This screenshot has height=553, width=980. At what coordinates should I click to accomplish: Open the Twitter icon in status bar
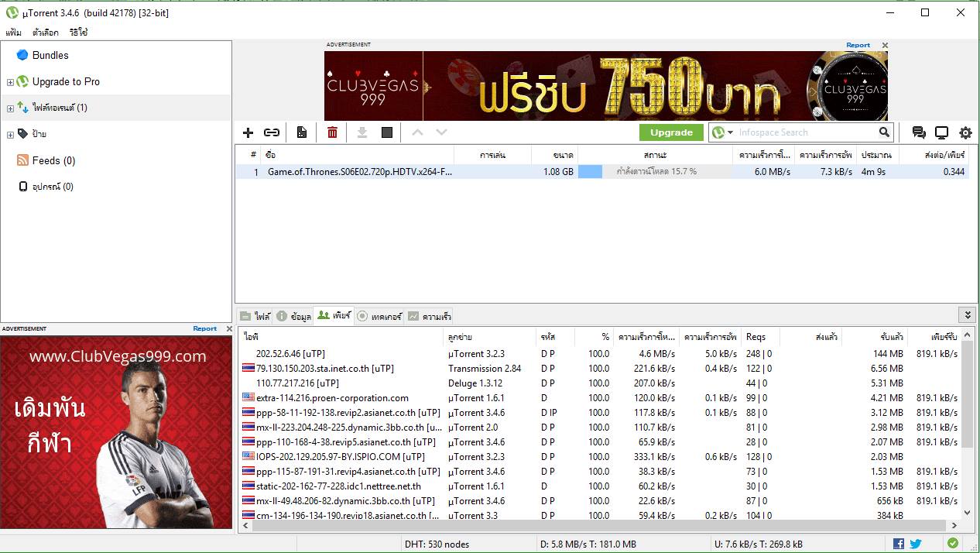(916, 544)
